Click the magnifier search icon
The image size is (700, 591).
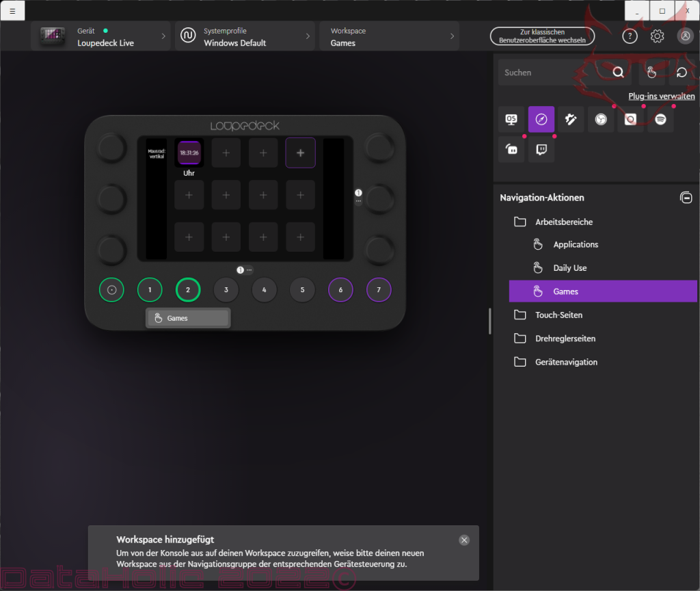618,73
